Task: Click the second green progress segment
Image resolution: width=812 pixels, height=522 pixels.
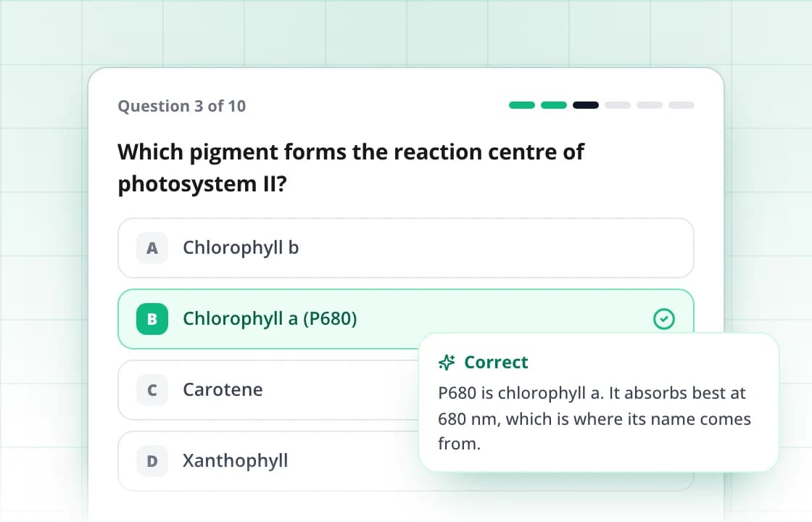Action: tap(554, 105)
